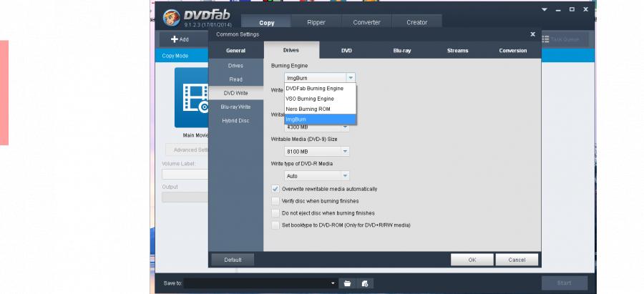Image resolution: width=644 pixels, height=294 pixels.
Task: Switch to the Conversion settings tab
Action: [x=512, y=51]
